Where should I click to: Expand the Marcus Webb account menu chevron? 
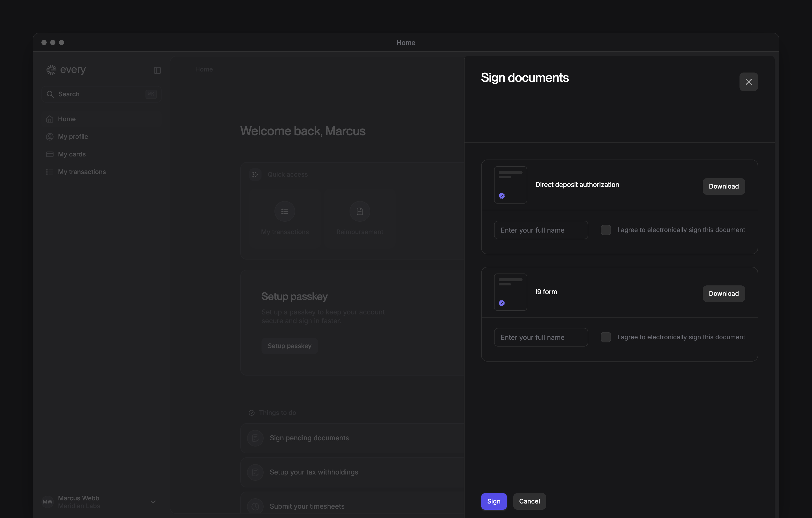point(153,502)
